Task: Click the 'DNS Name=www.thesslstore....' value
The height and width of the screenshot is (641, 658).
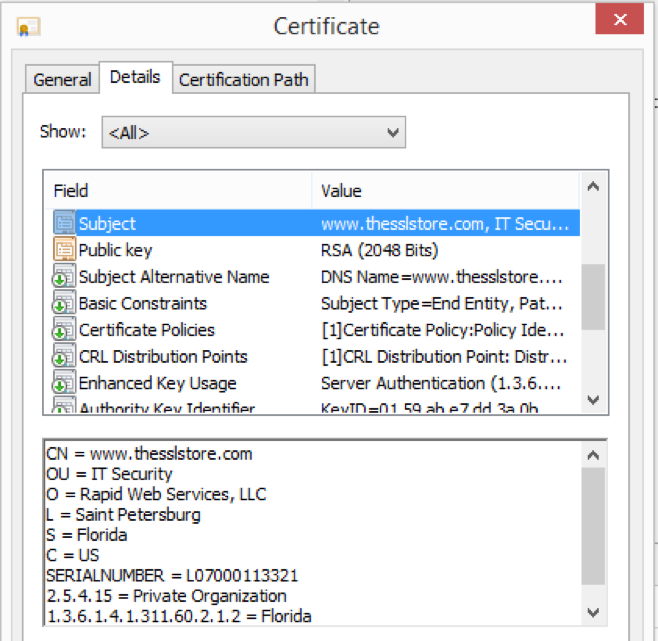Action: tap(441, 277)
